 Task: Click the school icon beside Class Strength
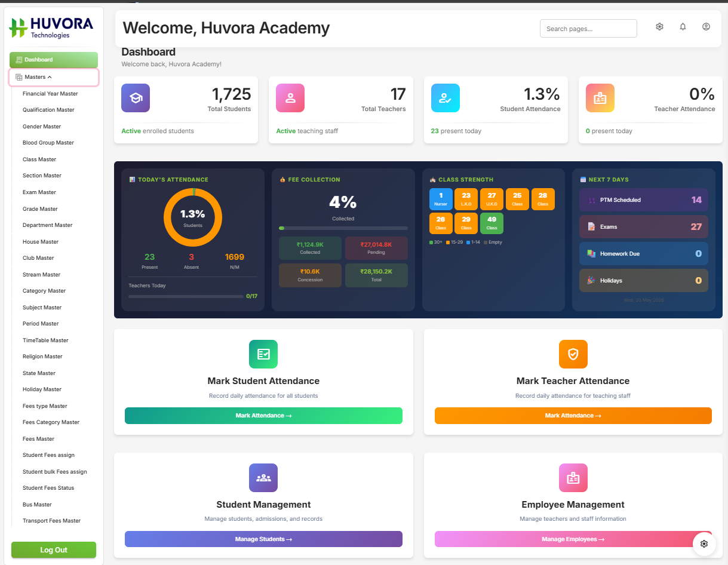pos(432,179)
